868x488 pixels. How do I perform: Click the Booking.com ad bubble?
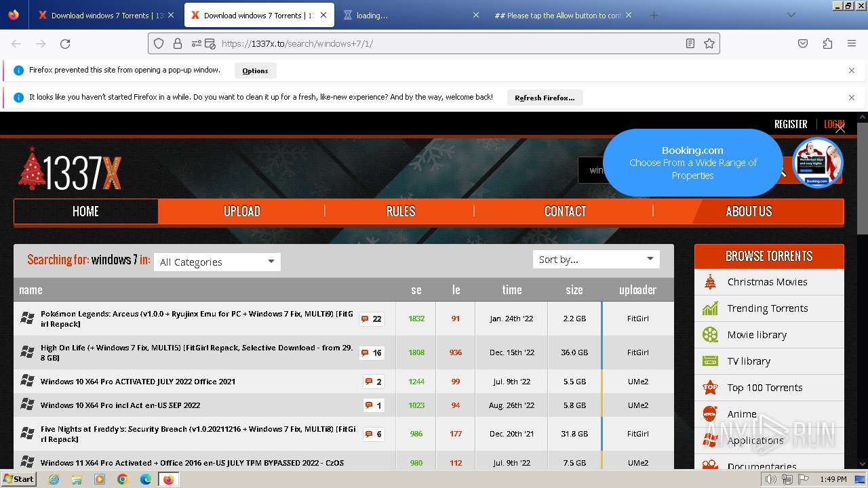point(692,163)
